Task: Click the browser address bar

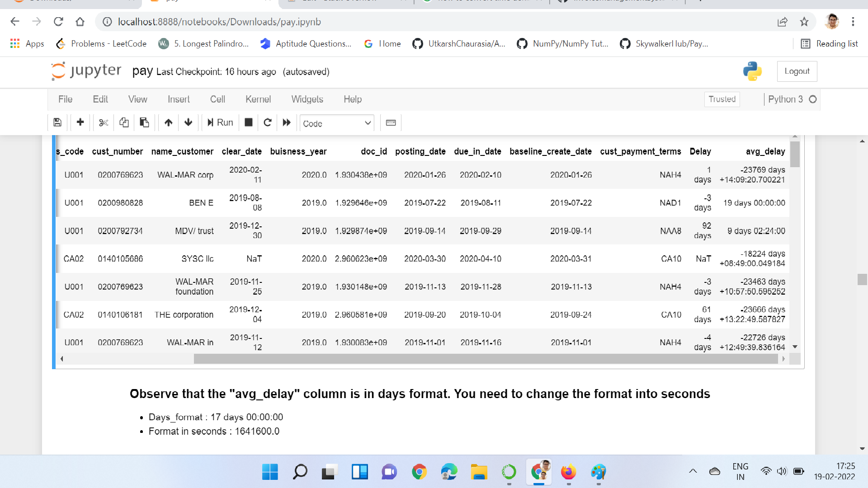Action: pyautogui.click(x=434, y=22)
